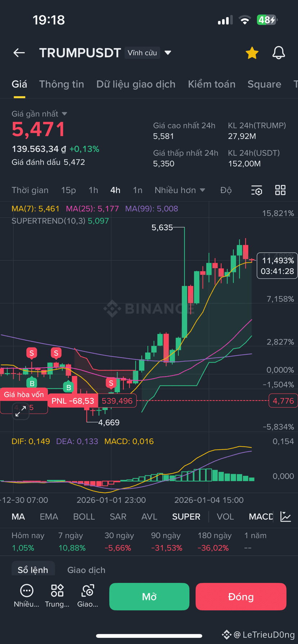Open price alert bell icon
Screen dimensions: 298x644
pos(279,53)
